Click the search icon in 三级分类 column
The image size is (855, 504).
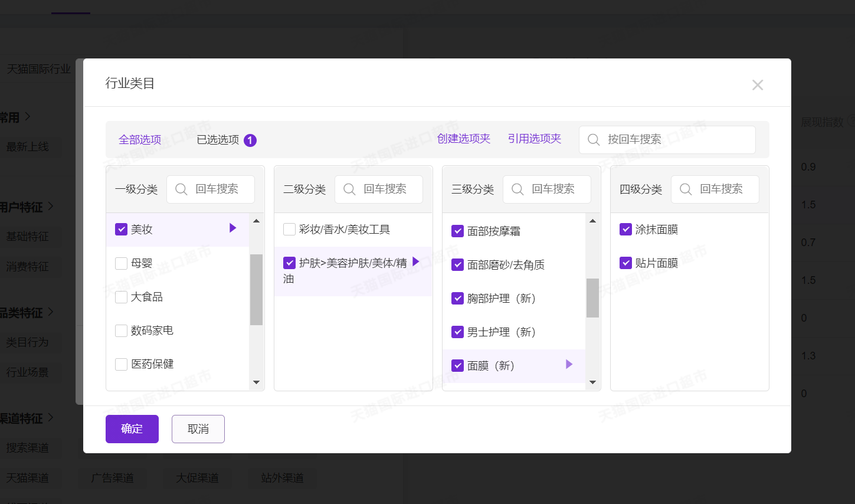[517, 189]
